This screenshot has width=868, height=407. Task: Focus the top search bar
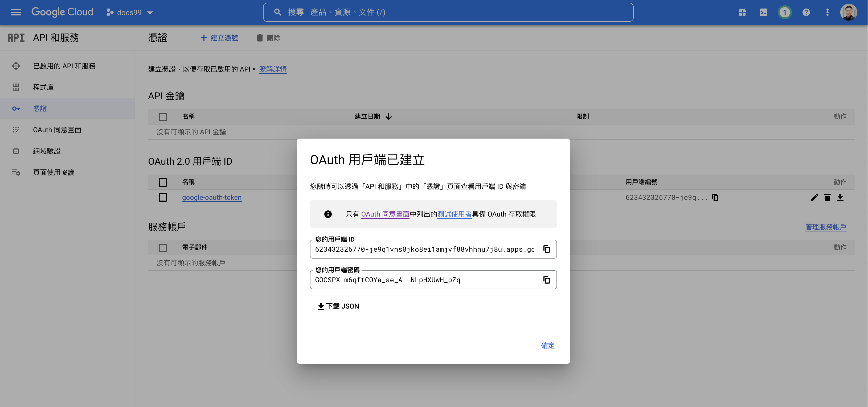448,13
